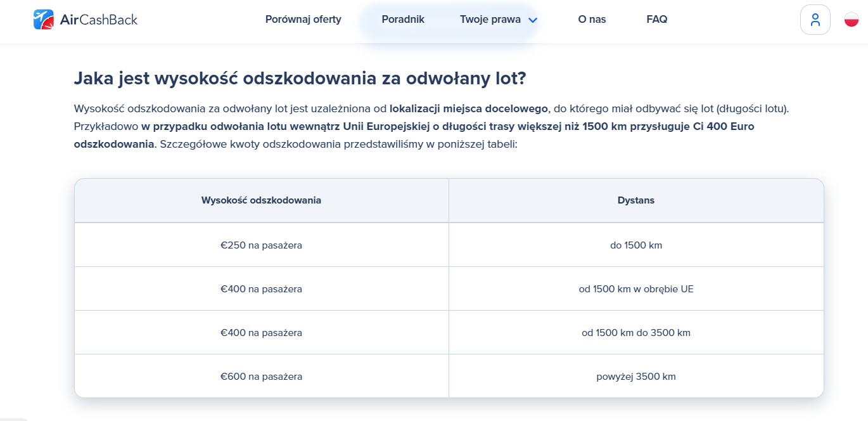
Task: Select 'od 1500 km do 3500 km' cell
Action: click(x=636, y=332)
